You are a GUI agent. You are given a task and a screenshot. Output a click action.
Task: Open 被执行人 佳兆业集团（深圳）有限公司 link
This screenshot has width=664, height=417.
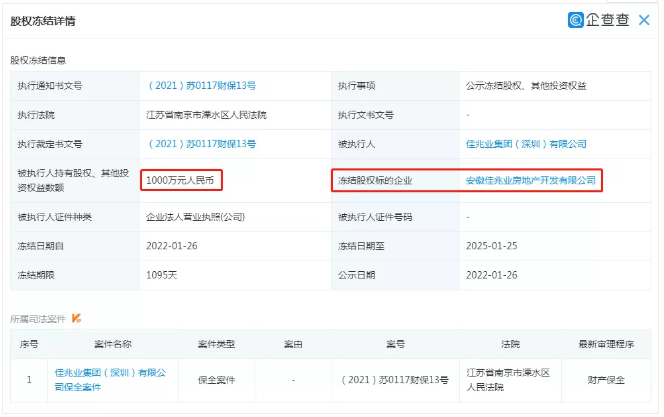526,144
